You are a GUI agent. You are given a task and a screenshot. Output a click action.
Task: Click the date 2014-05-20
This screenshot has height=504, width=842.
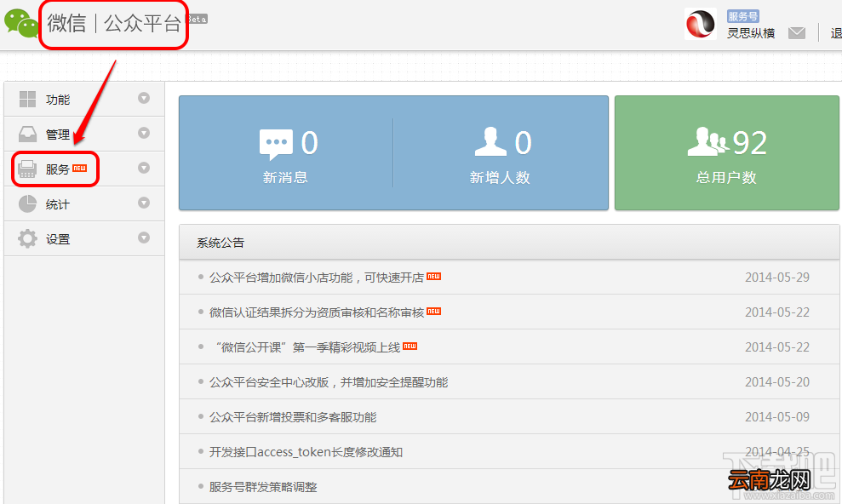[777, 382]
